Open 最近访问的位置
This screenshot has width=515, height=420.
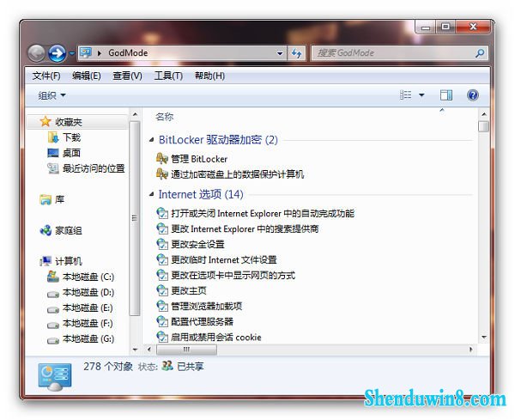click(x=94, y=168)
